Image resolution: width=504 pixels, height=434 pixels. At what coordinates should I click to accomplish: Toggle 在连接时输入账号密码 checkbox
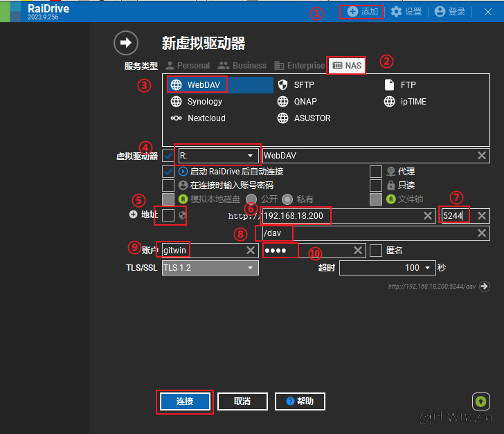[168, 186]
